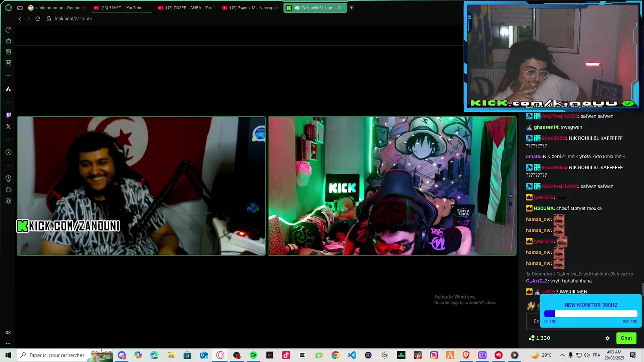
Task: View site security lock information
Action: click(x=49, y=19)
